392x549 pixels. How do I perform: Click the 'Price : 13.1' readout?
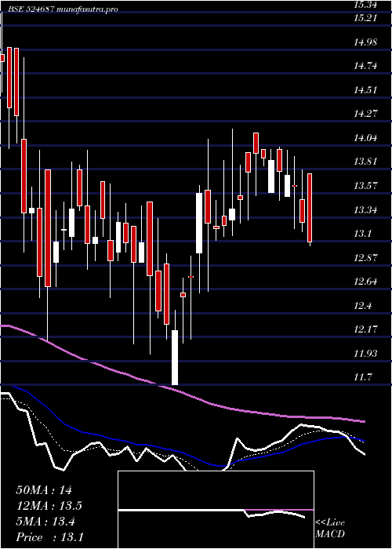click(x=49, y=537)
